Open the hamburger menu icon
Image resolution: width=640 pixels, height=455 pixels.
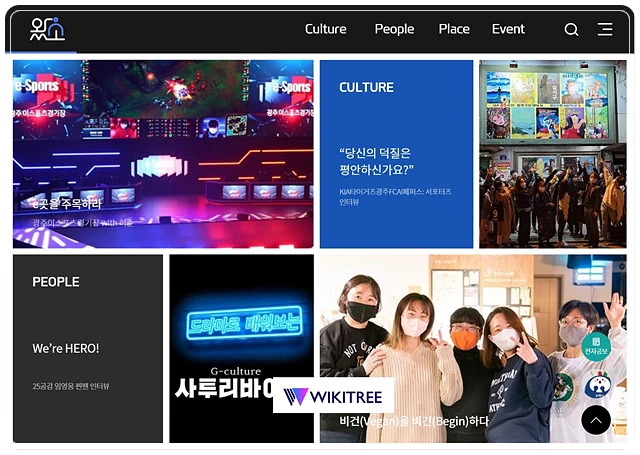[605, 30]
